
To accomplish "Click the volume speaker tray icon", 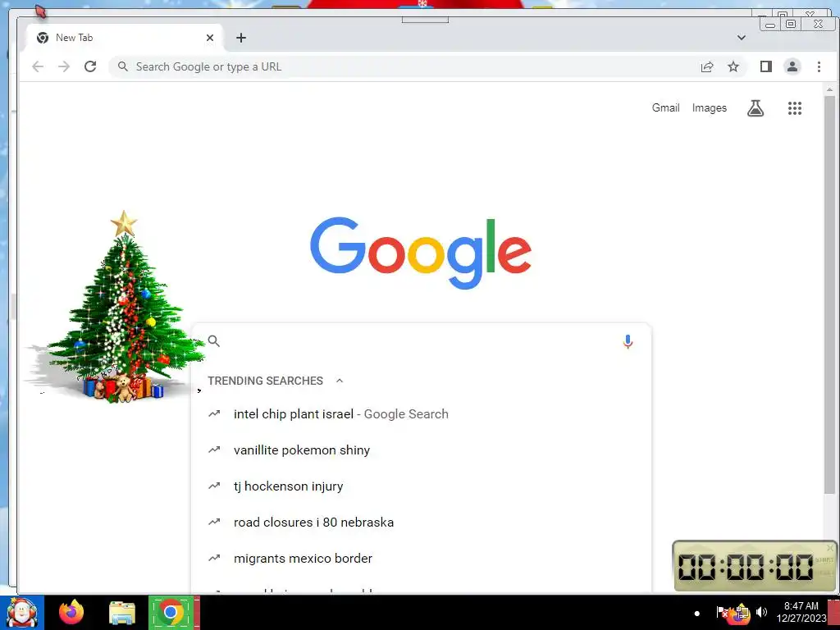I will coord(762,612).
